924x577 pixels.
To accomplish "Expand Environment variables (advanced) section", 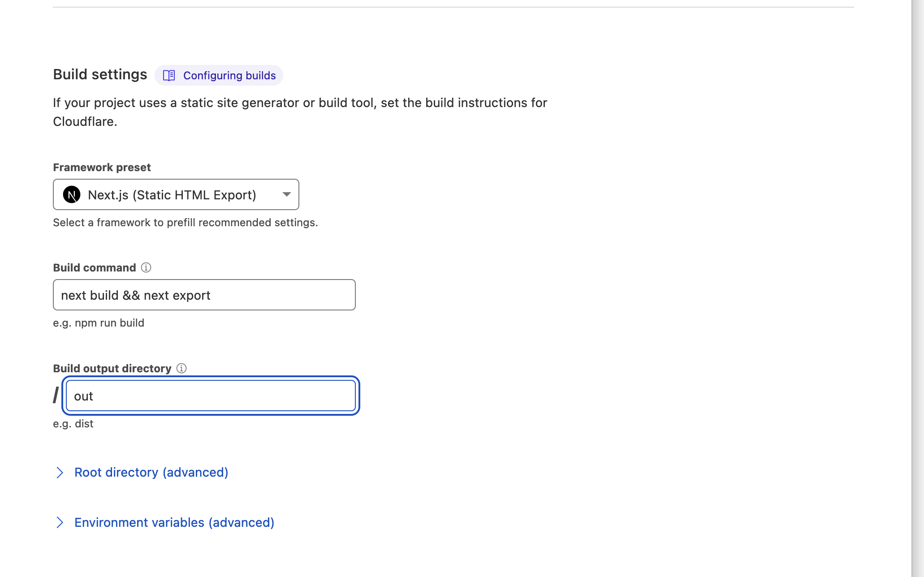I will tap(174, 522).
